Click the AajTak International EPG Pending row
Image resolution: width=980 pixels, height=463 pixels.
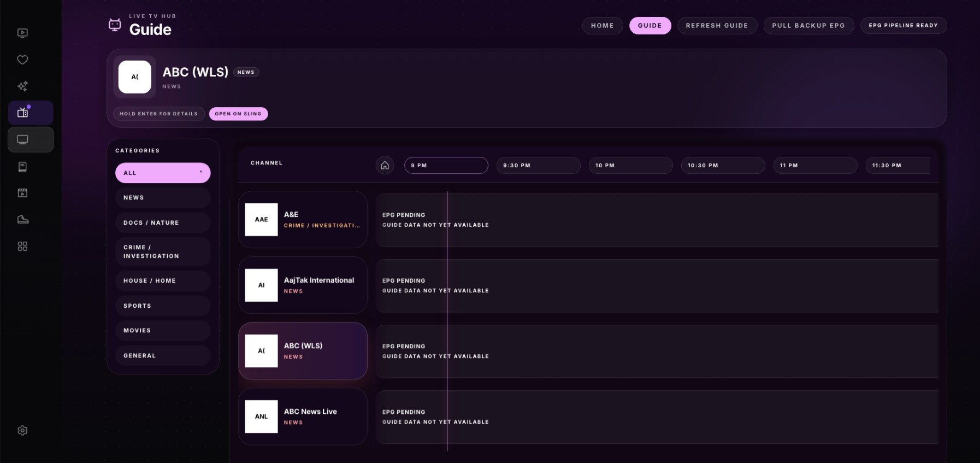point(657,285)
